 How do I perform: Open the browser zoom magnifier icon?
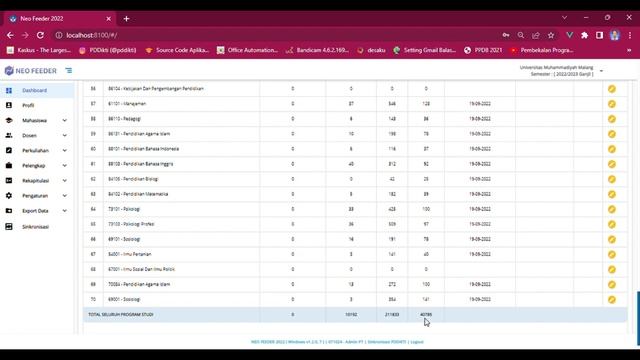pos(521,36)
